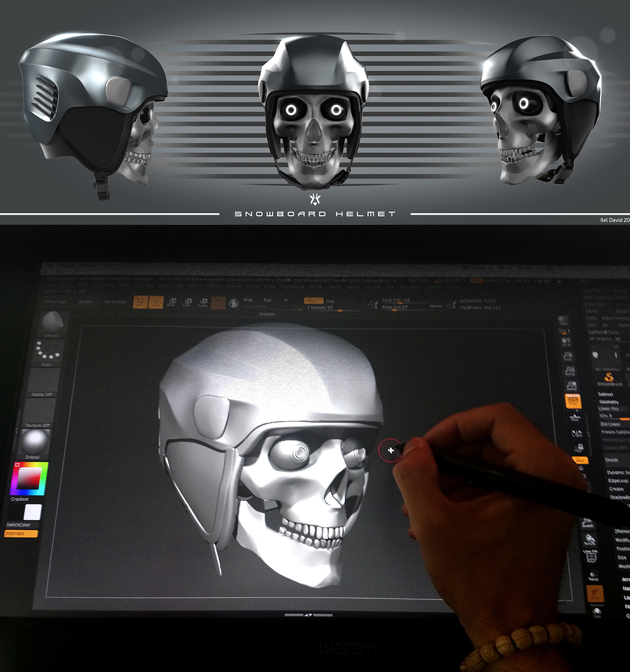630x672 pixels.
Task: Toggle the orange Menus button
Action: click(477, 281)
